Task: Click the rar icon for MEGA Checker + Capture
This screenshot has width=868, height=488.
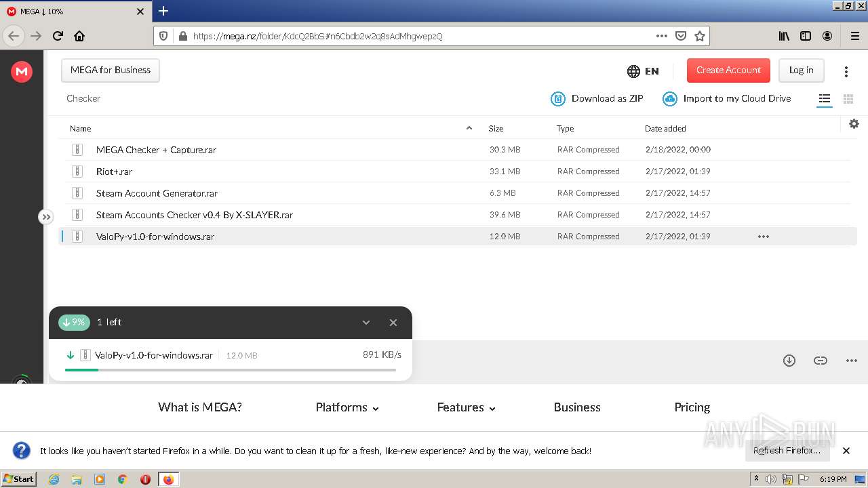Action: [77, 150]
